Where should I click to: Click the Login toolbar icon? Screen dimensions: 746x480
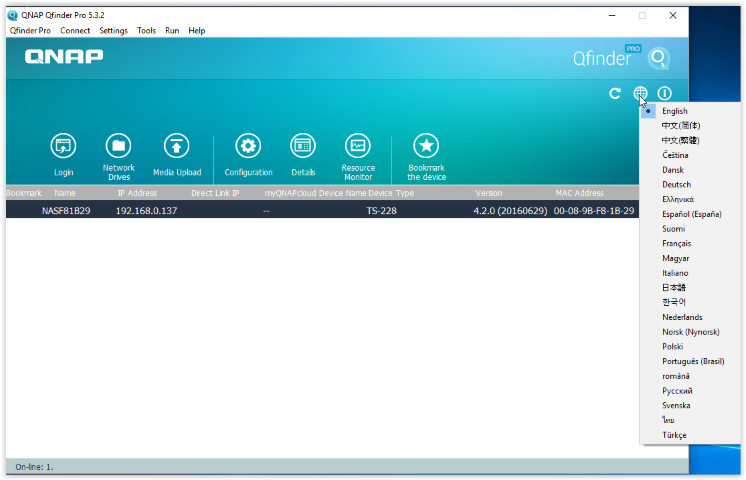tap(63, 146)
